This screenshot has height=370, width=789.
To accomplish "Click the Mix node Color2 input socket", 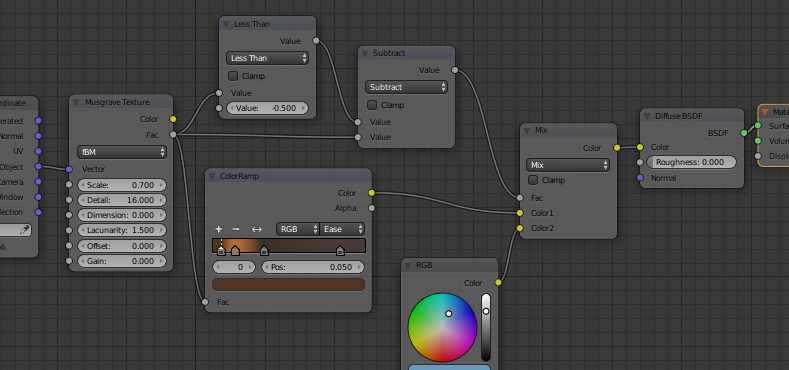I will pos(520,228).
